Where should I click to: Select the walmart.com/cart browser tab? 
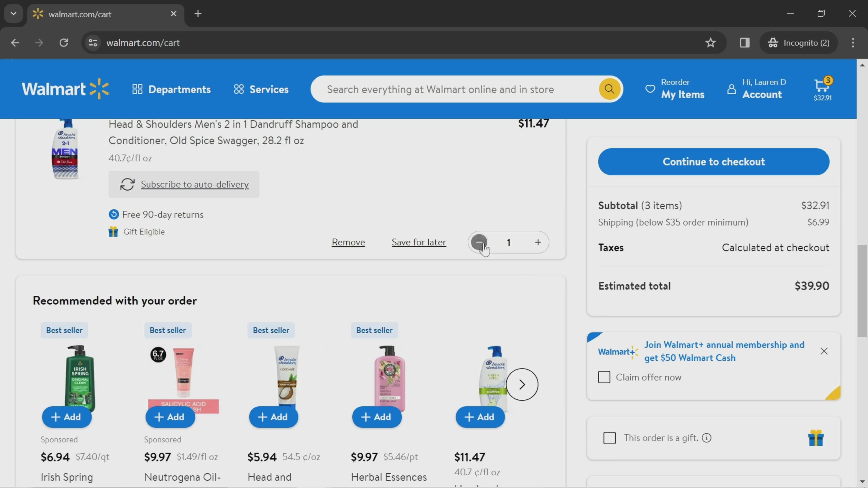tap(106, 14)
